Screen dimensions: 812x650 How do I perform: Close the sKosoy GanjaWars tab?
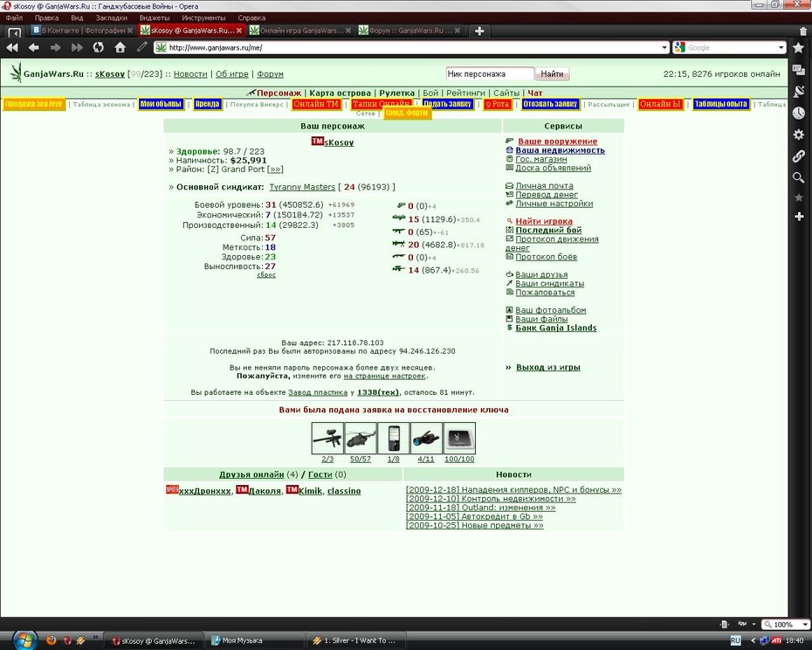[x=238, y=31]
